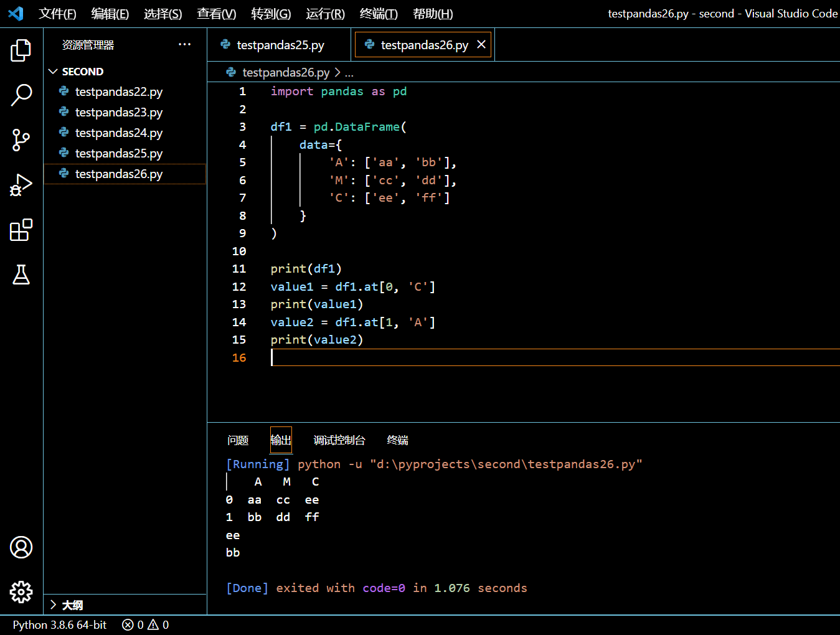Select the 输出 panel tab
The height and width of the screenshot is (635, 840).
[x=281, y=440]
